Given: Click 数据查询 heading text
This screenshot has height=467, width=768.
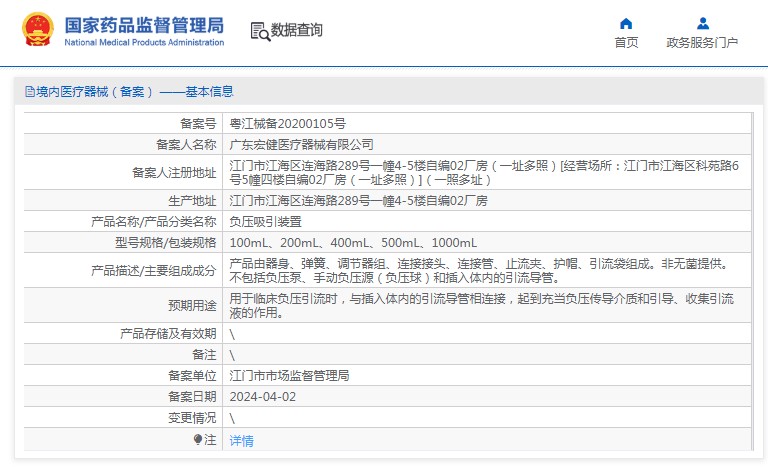Looking at the screenshot, I should (x=297, y=30).
